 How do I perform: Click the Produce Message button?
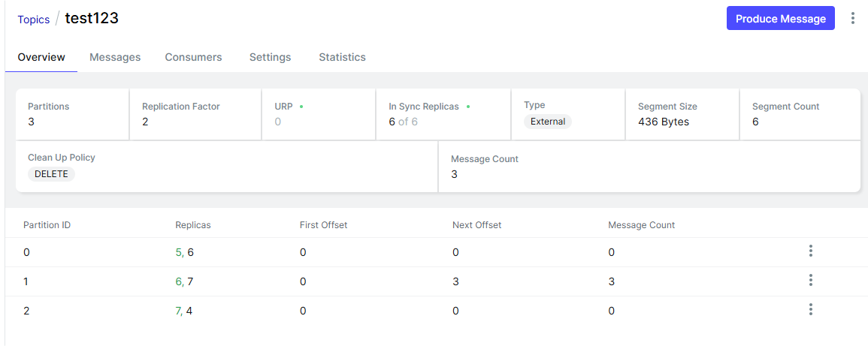tap(780, 19)
